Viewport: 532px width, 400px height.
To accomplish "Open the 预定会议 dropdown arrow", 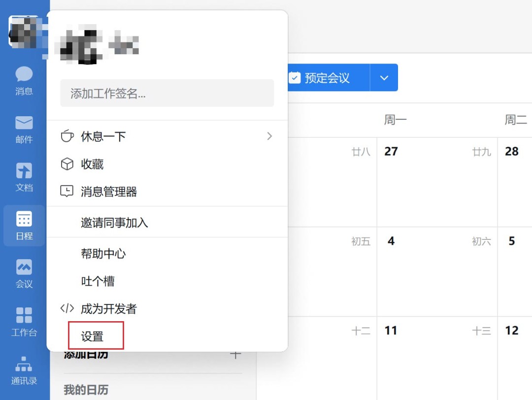I will 384,77.
